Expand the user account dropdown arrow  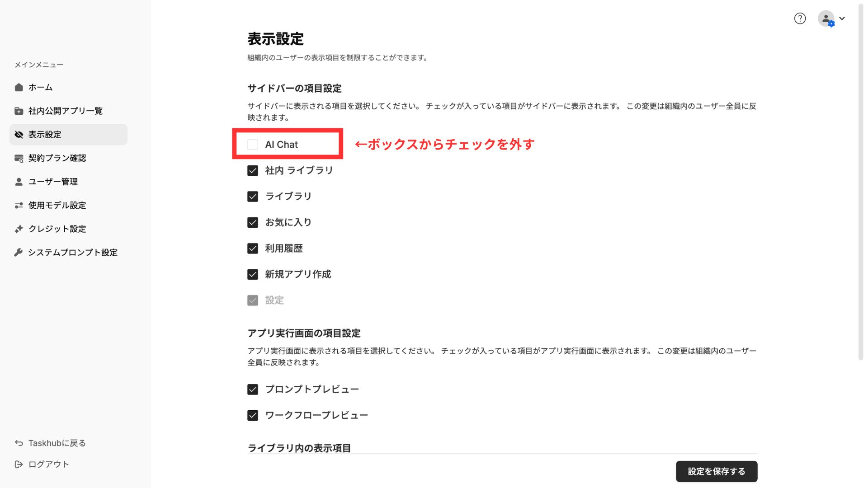(842, 19)
